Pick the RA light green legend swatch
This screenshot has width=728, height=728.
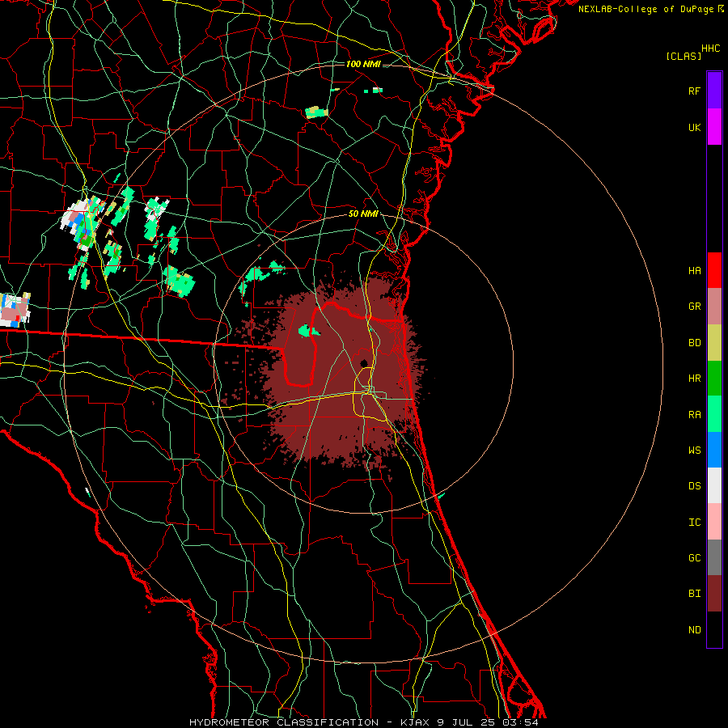(714, 414)
